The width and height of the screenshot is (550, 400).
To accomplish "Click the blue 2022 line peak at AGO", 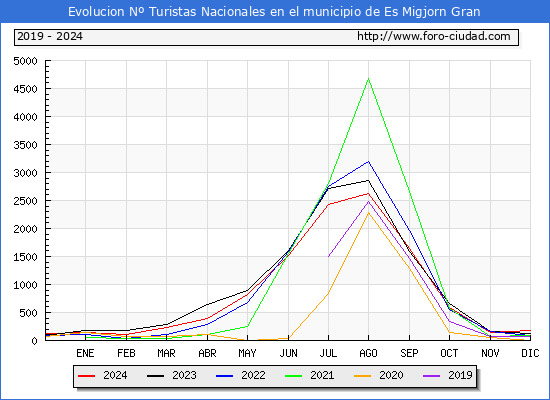I will coord(368,161).
